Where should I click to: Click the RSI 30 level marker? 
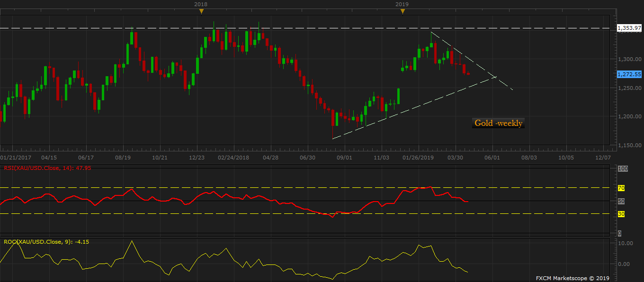pos(621,214)
